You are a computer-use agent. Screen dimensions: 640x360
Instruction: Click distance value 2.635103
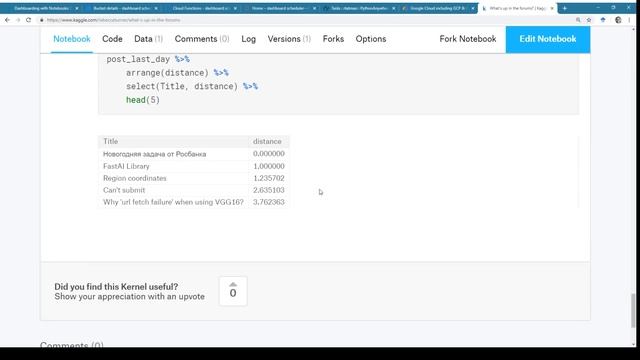[269, 190]
